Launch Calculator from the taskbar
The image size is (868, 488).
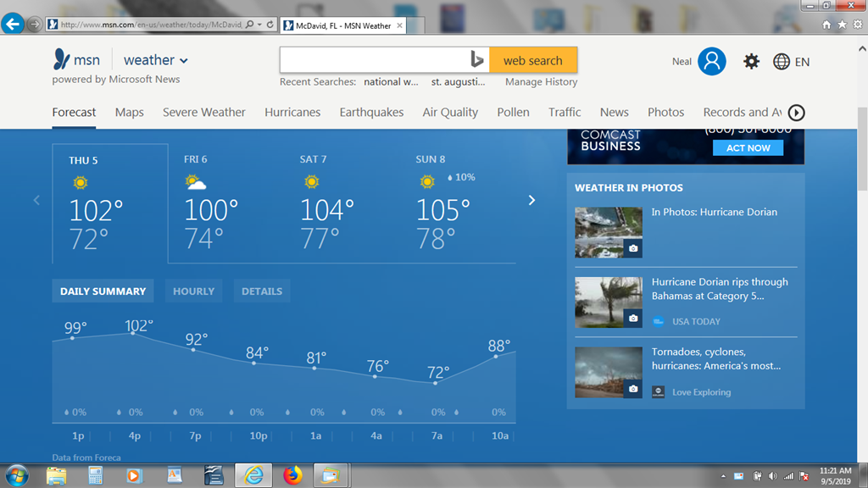point(95,475)
